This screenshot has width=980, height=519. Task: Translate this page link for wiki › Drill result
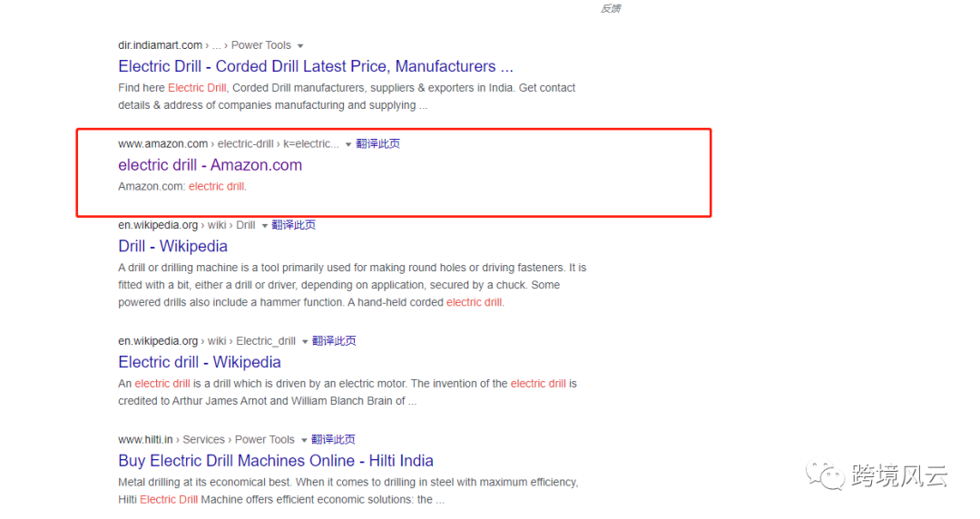(x=294, y=225)
